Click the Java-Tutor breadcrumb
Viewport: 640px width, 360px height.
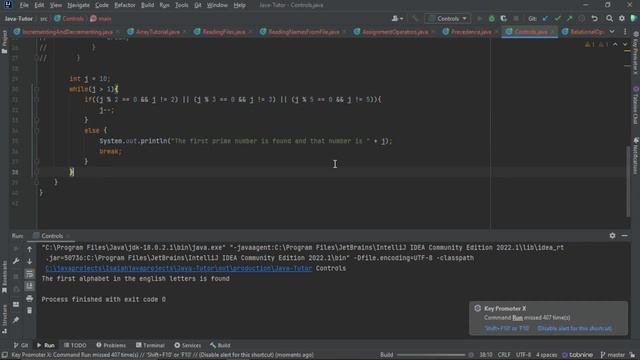pos(18,19)
